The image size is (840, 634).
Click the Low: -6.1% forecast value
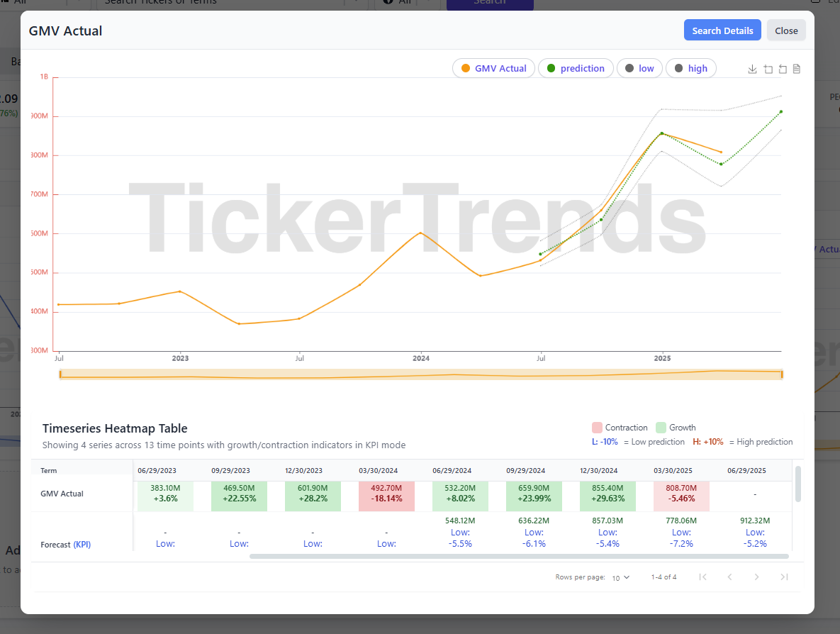pos(534,538)
